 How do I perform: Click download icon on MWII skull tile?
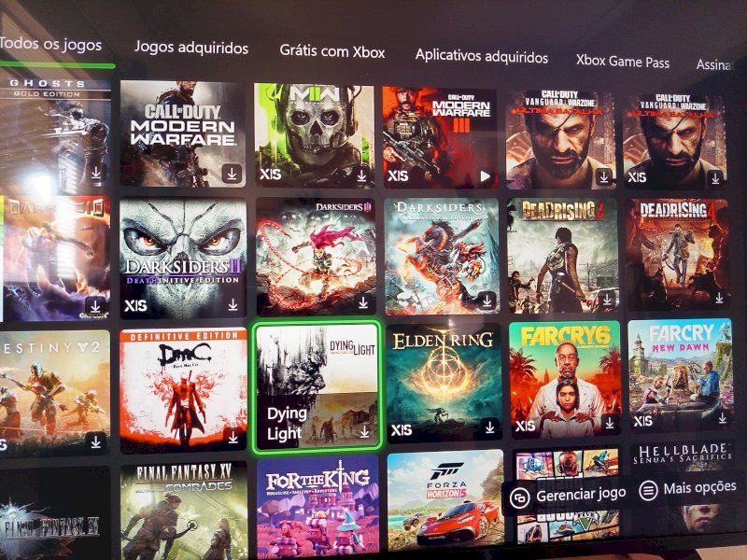click(361, 176)
